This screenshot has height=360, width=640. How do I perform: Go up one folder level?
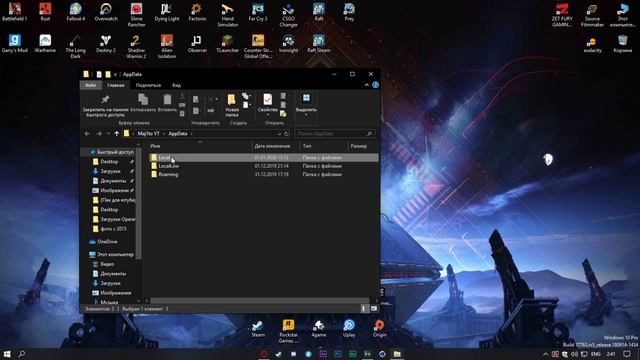[x=117, y=133]
